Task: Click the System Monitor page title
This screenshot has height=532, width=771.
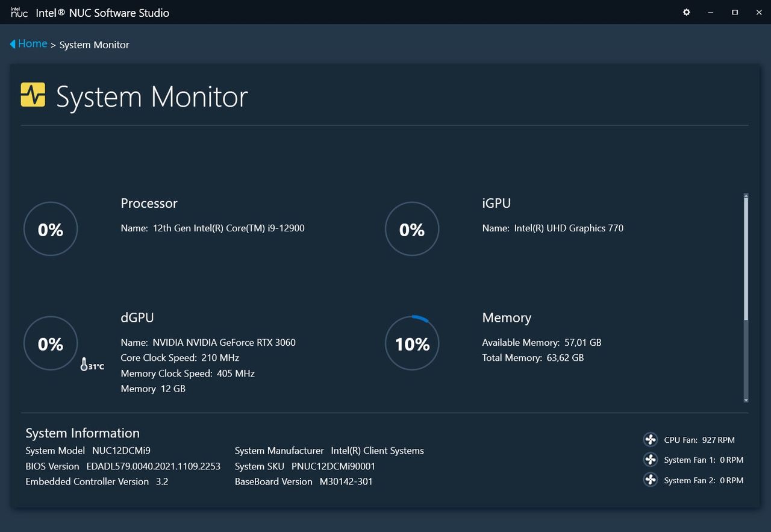Action: [x=152, y=96]
